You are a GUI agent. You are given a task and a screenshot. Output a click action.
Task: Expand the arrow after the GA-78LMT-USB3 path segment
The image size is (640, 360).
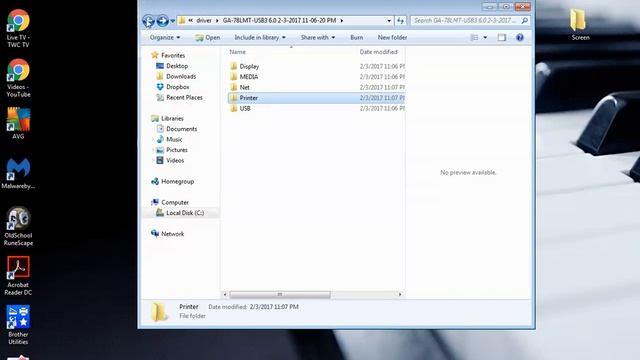pos(342,20)
